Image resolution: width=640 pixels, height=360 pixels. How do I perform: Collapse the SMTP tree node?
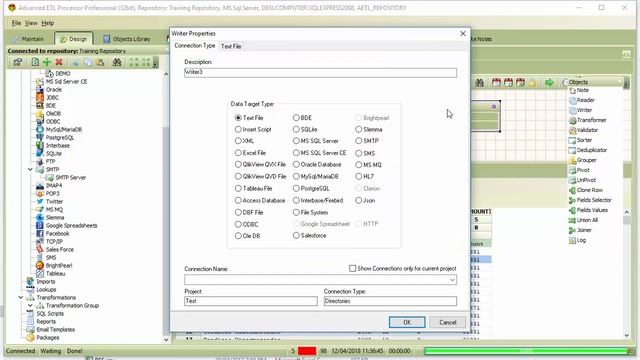tap(30, 169)
